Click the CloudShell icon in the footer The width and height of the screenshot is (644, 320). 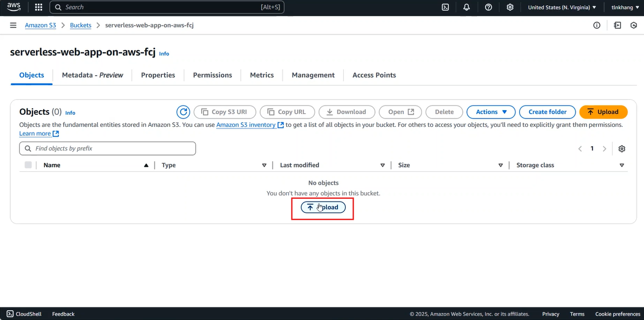pyautogui.click(x=10, y=314)
